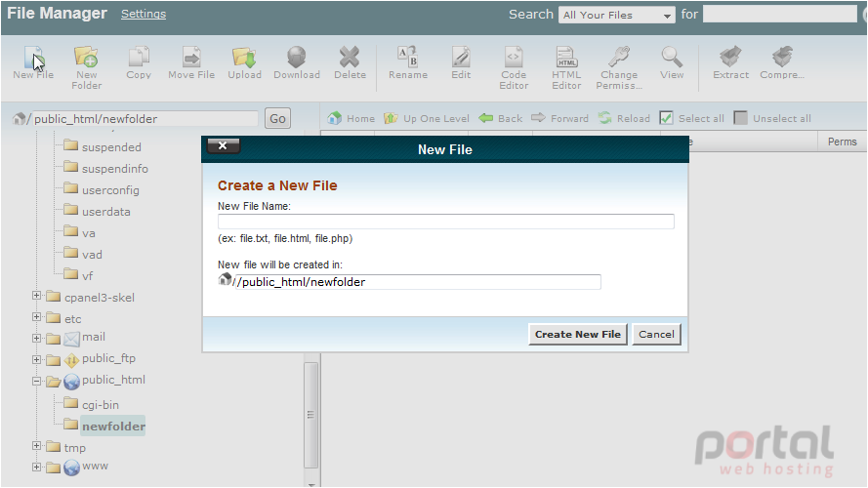Screen dimensions: 868x488
Task: Click the Change Permissions key icon
Action: tap(619, 57)
